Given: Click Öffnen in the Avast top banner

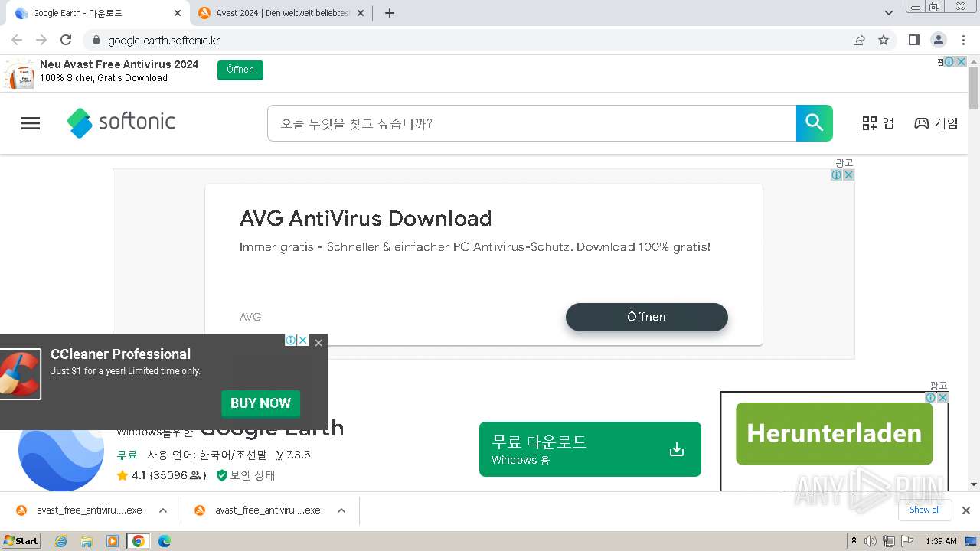Looking at the screenshot, I should (240, 70).
